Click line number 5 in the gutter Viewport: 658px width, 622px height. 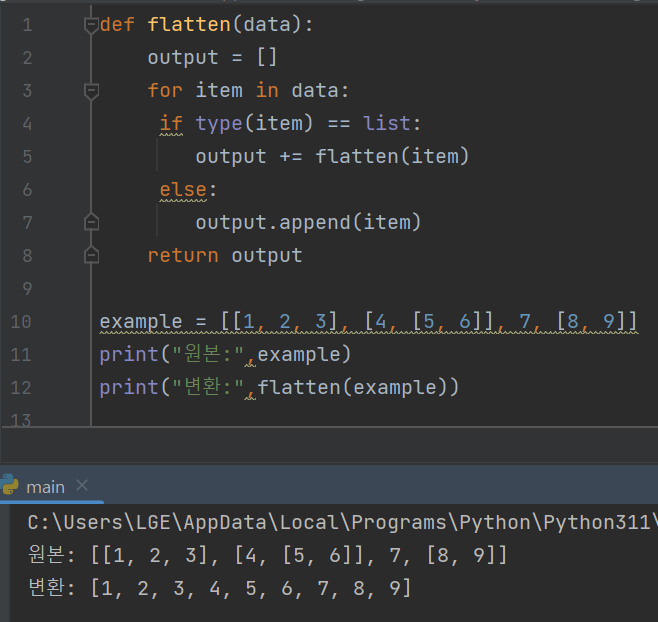click(x=28, y=157)
